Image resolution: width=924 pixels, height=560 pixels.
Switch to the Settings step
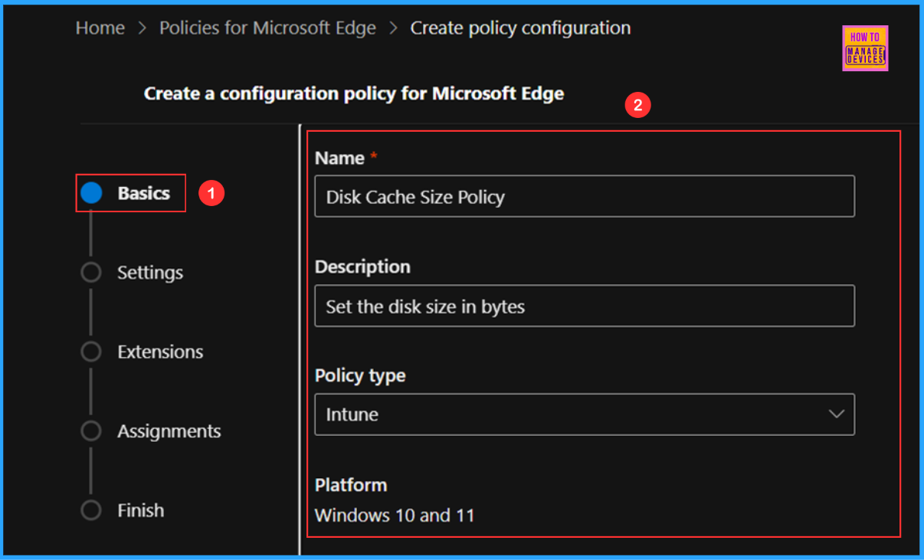[x=150, y=273]
